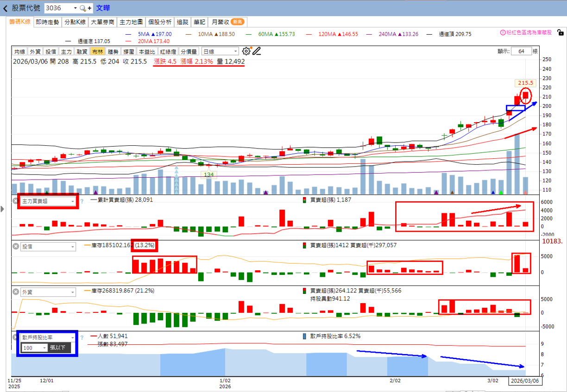
Task: Toggle the 分價量 overlay button
Action: (189, 51)
